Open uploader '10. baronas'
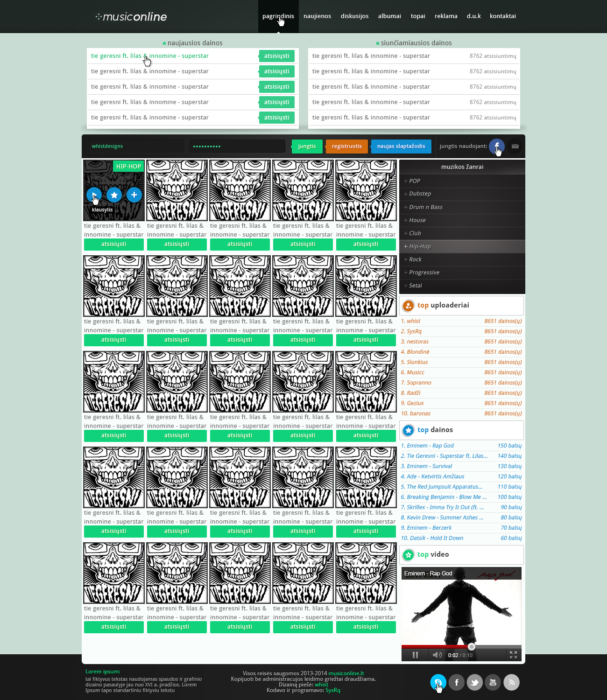Screen dimensions: 607x700 click(416, 413)
